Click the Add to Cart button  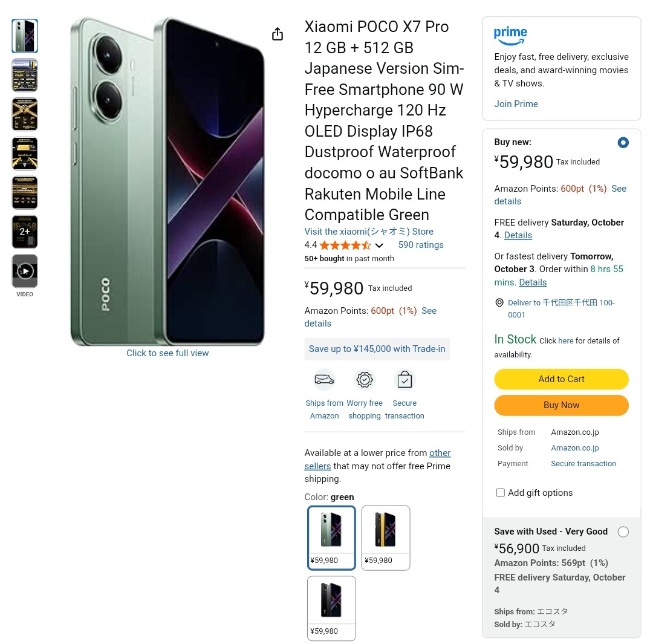(x=561, y=379)
